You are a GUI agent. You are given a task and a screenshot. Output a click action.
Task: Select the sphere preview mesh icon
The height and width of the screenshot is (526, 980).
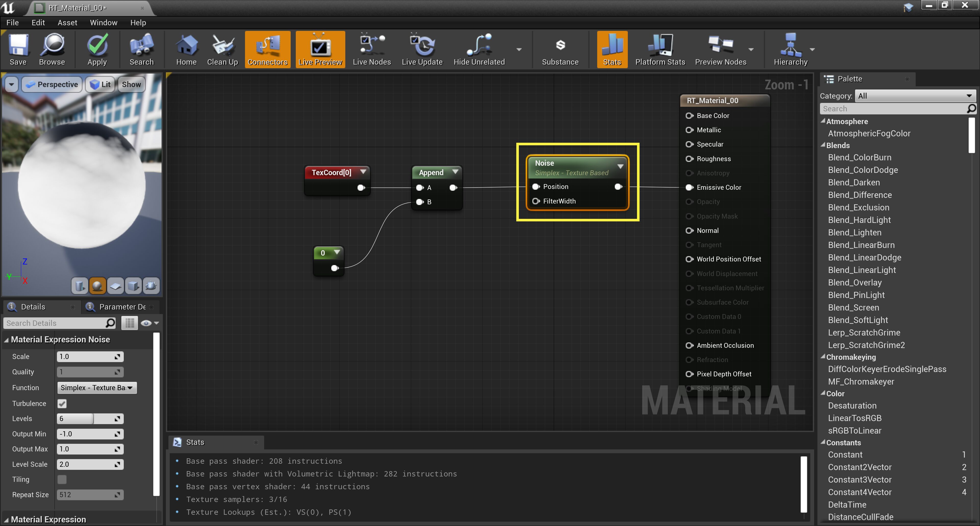[x=97, y=285]
